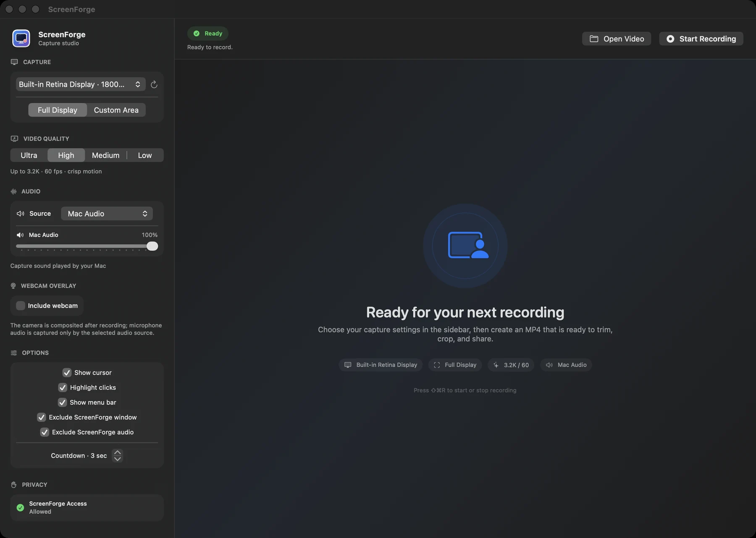Click the record dot icon in Start Recording
Image resolution: width=756 pixels, height=538 pixels.
pyautogui.click(x=670, y=39)
